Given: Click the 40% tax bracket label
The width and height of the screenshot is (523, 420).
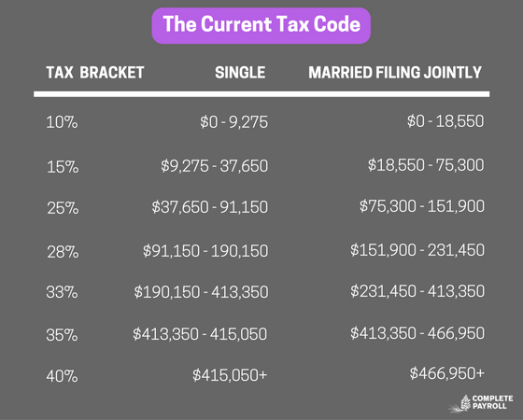Looking at the screenshot, I should click(x=62, y=376).
